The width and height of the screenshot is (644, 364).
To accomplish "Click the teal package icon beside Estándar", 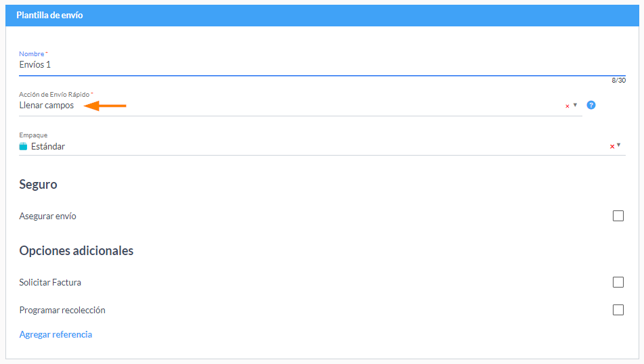I will 23,146.
